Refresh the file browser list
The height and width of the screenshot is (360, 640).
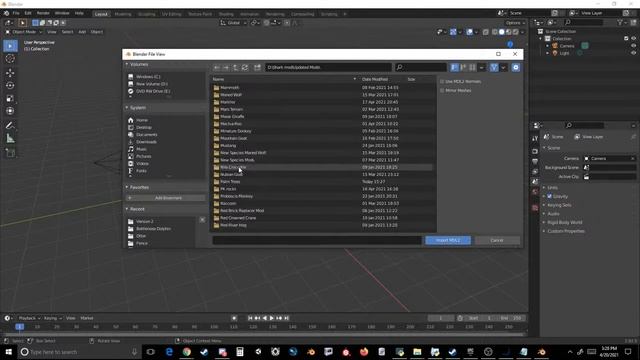tap(245, 67)
